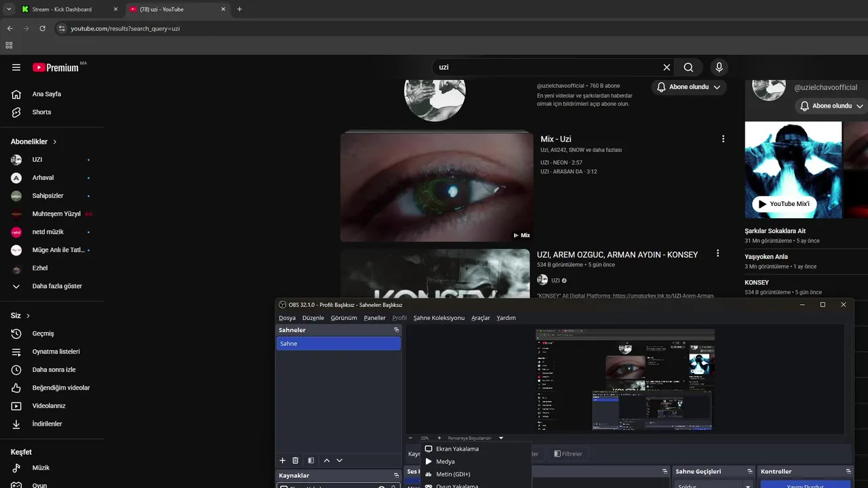Screen dimensions: 868x488
Task: Open the KONSEY video title link
Action: tap(617, 255)
